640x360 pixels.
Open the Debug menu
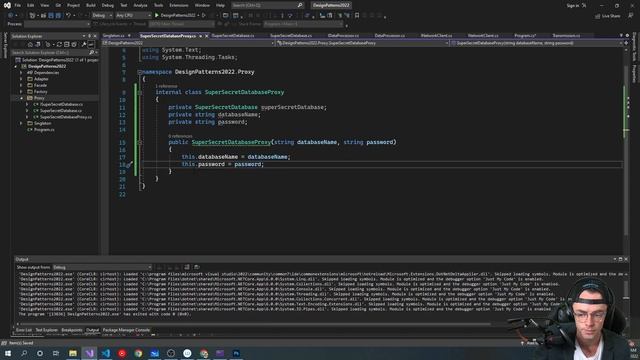[108, 5]
